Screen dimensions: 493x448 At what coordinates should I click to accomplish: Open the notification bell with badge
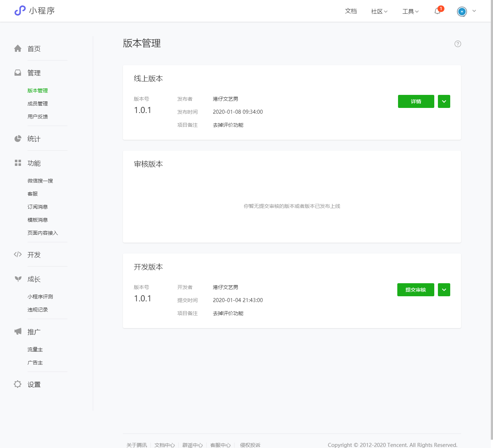pyautogui.click(x=436, y=11)
